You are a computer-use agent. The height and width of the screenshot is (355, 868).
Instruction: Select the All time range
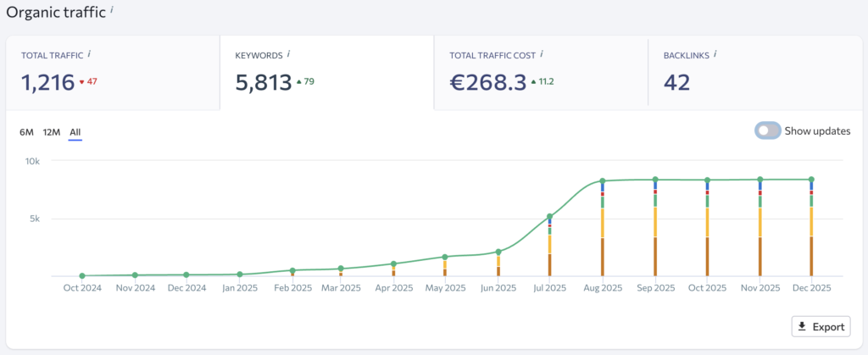click(75, 132)
